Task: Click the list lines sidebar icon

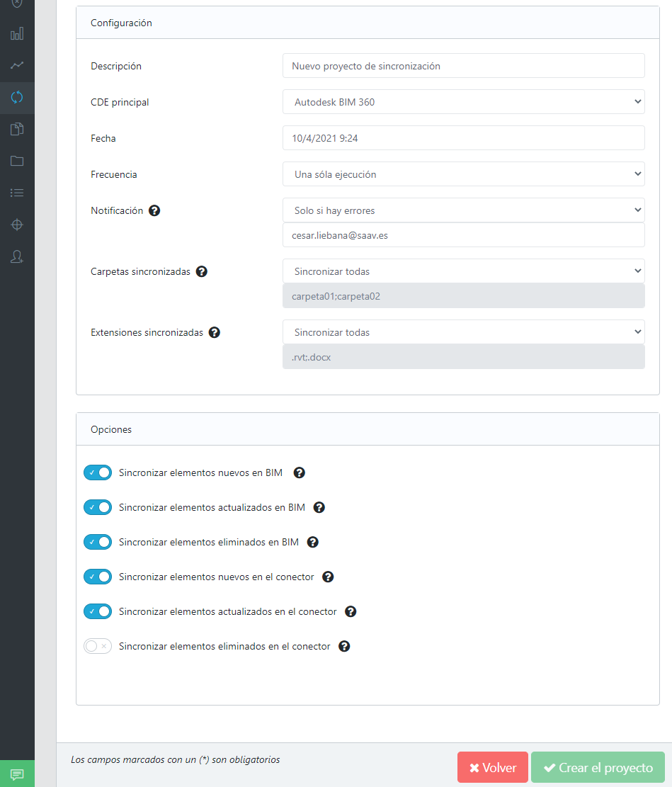Action: point(17,193)
